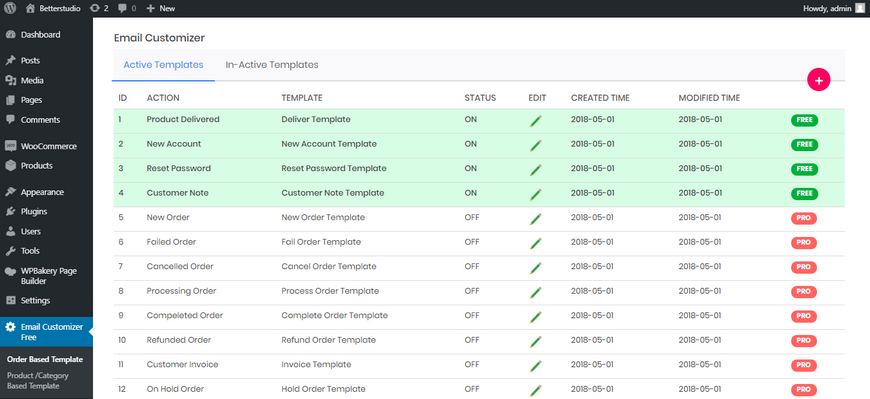Switch to In-Active Templates tab
Image resolution: width=870 pixels, height=399 pixels.
coord(272,65)
